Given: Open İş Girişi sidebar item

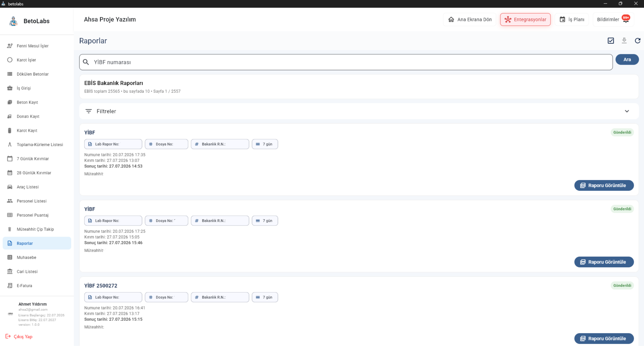Looking at the screenshot, I should coord(37,88).
